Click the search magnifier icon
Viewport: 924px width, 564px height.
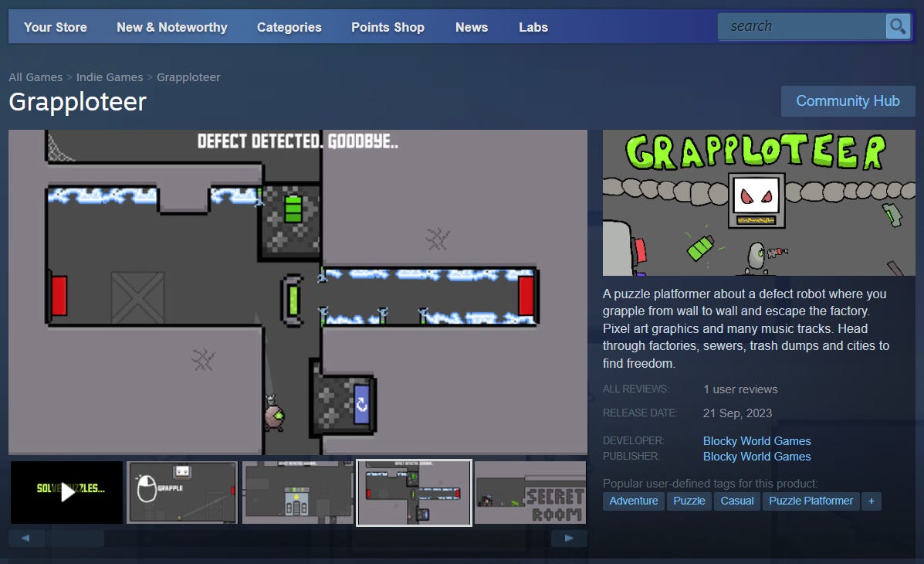(898, 26)
